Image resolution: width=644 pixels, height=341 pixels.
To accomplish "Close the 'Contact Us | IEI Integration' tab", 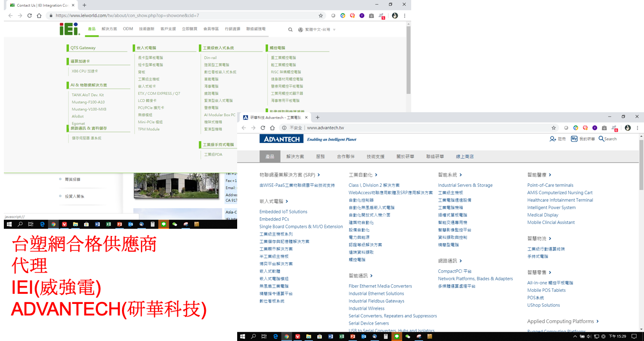I will click(72, 5).
